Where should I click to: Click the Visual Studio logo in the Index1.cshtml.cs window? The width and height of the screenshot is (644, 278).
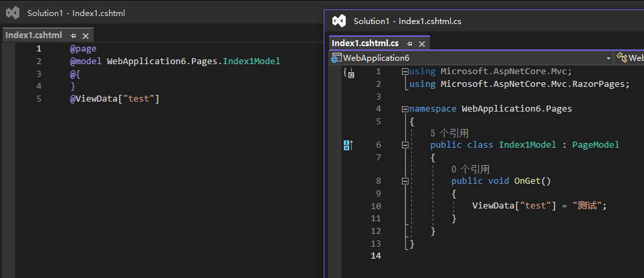click(339, 21)
